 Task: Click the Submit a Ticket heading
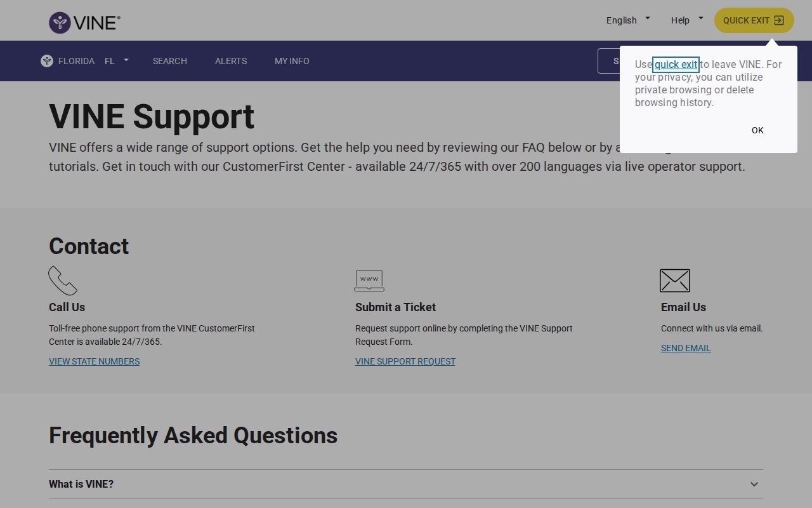[395, 307]
